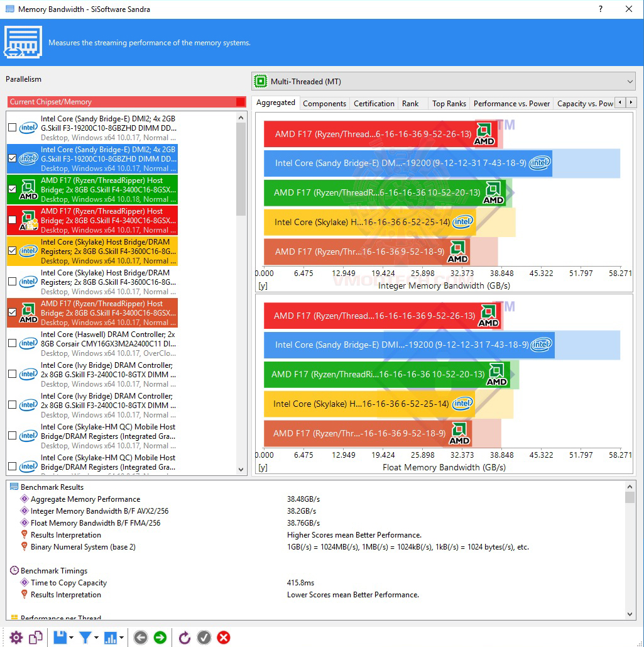Open the Performance vs. Power tab
The image size is (644, 647).
511,104
